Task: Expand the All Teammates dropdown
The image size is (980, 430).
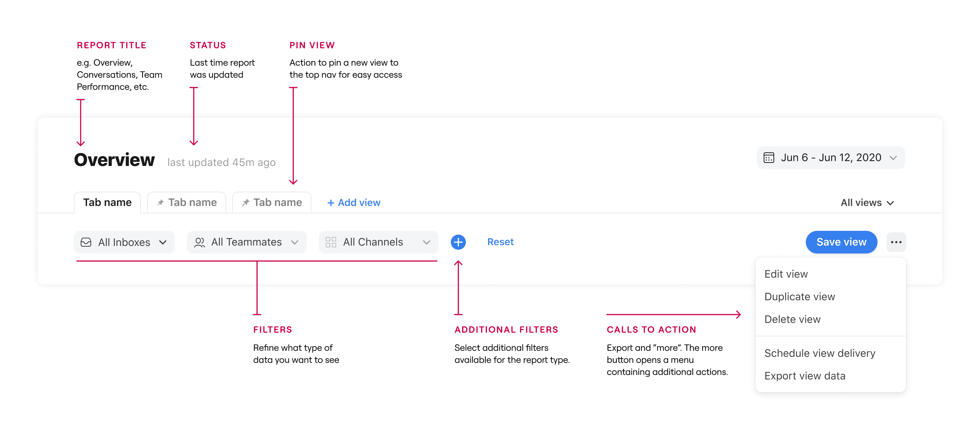Action: click(247, 242)
